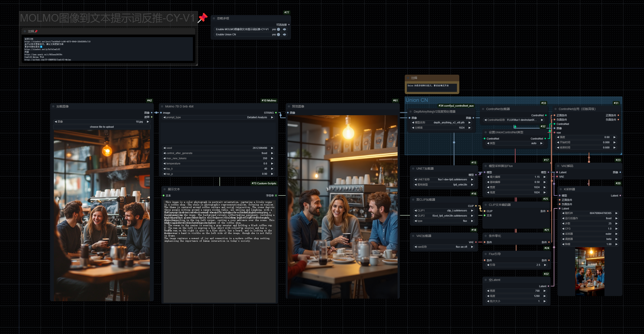
Task: Click the K采样器 preview image thumbnail
Action: point(590,271)
